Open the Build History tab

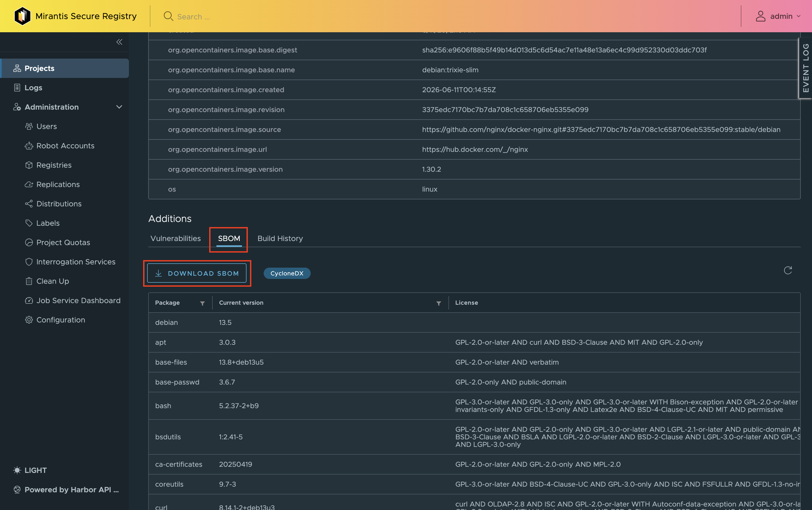(x=280, y=238)
